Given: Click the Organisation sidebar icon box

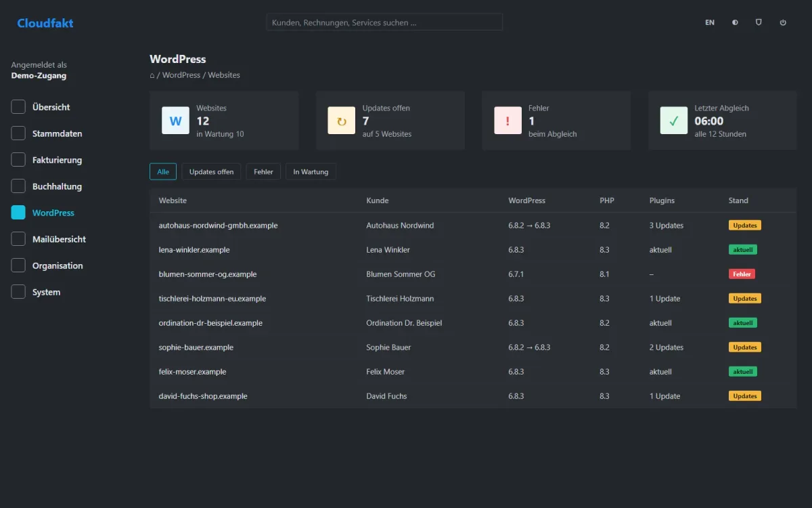Looking at the screenshot, I should point(18,266).
